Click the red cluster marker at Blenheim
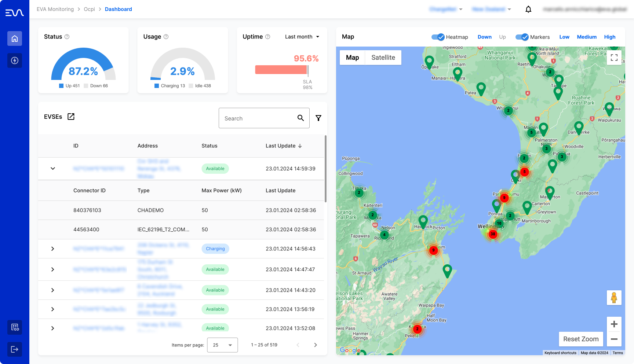 (x=433, y=250)
